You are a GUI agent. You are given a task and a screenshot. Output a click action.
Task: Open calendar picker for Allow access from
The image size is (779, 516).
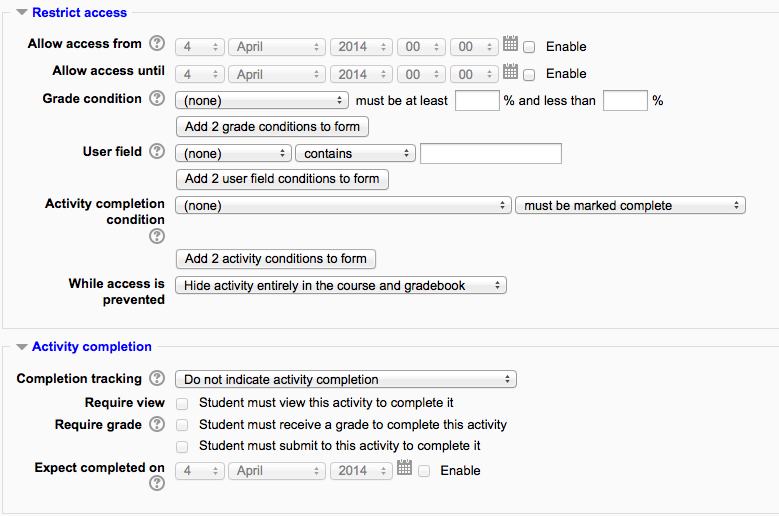[x=510, y=43]
